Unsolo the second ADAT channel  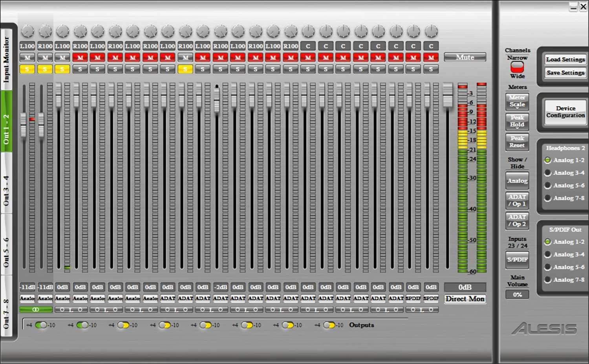(x=185, y=70)
